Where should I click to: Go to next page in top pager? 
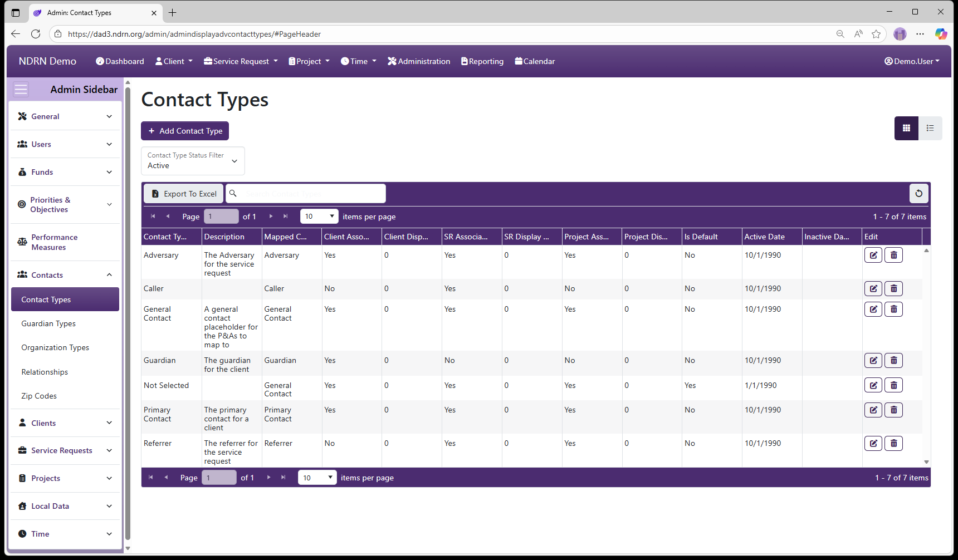[271, 216]
